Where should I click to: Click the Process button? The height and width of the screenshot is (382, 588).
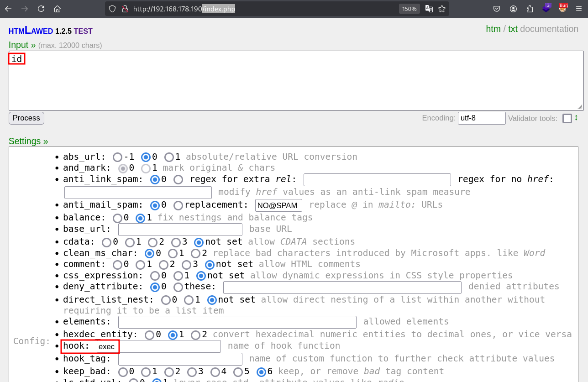point(26,118)
